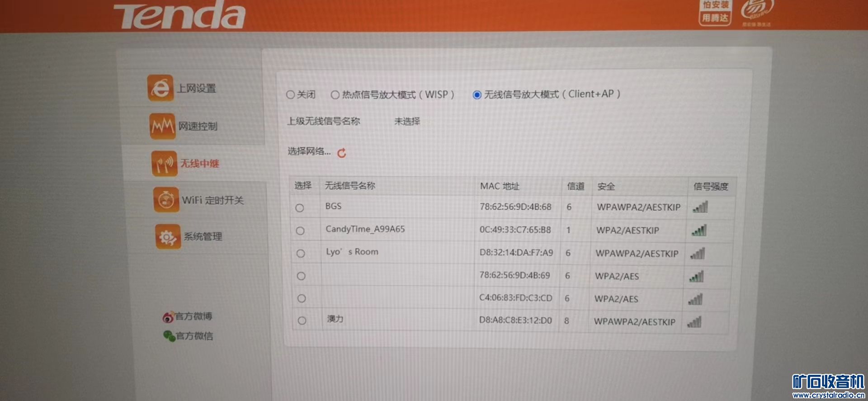This screenshot has height=401, width=868.
Task: Go to 上网设置 menu item
Action: [196, 89]
